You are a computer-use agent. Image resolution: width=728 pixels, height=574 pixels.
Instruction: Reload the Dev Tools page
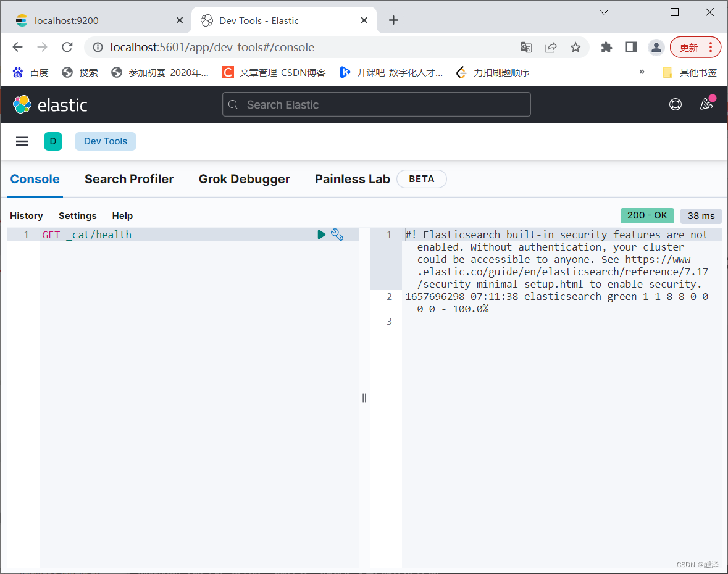(67, 47)
